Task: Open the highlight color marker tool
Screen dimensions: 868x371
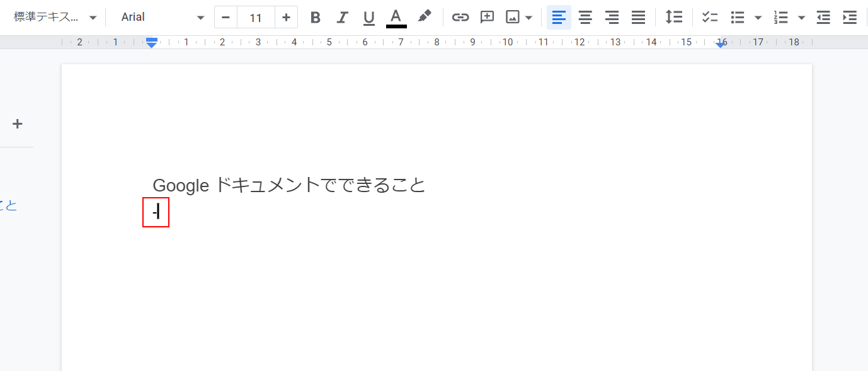Action: 425,17
